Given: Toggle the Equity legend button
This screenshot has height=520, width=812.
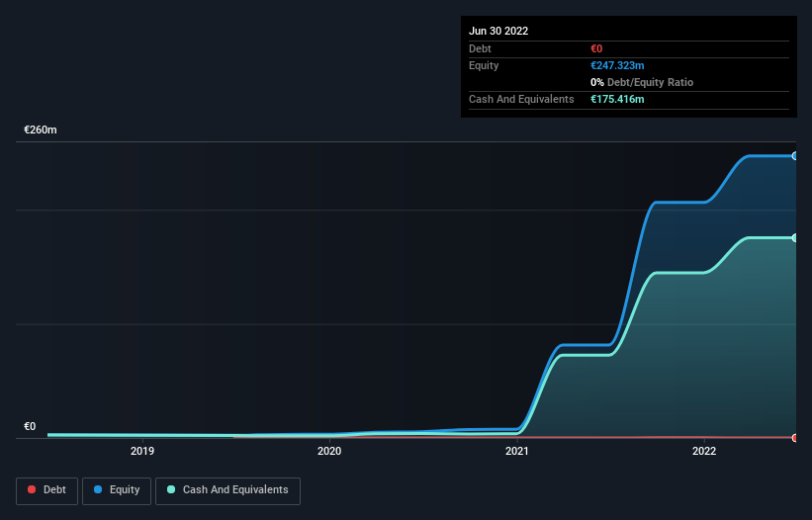Looking at the screenshot, I should coord(117,490).
